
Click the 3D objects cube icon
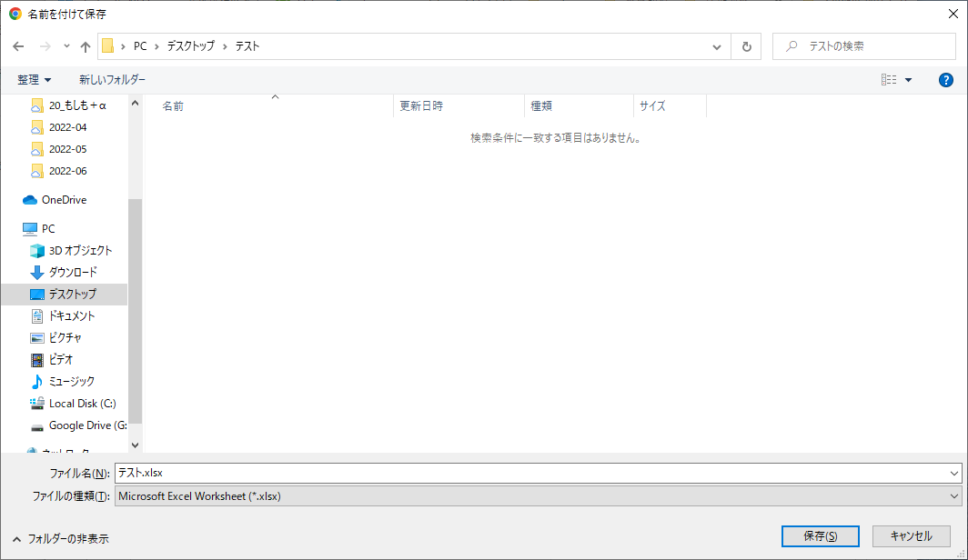pyautogui.click(x=37, y=250)
